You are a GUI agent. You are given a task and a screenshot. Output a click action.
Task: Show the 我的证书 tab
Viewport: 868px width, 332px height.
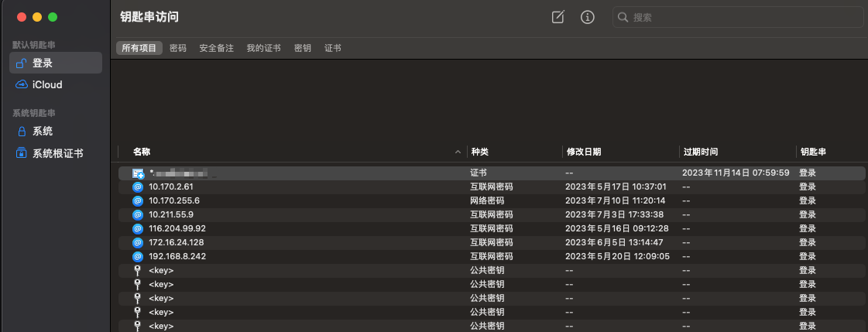point(263,48)
